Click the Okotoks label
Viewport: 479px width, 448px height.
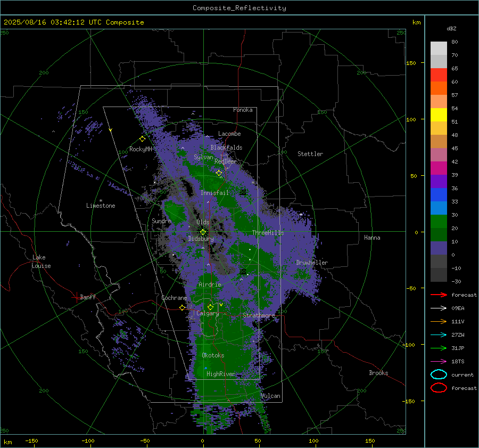pyautogui.click(x=213, y=355)
